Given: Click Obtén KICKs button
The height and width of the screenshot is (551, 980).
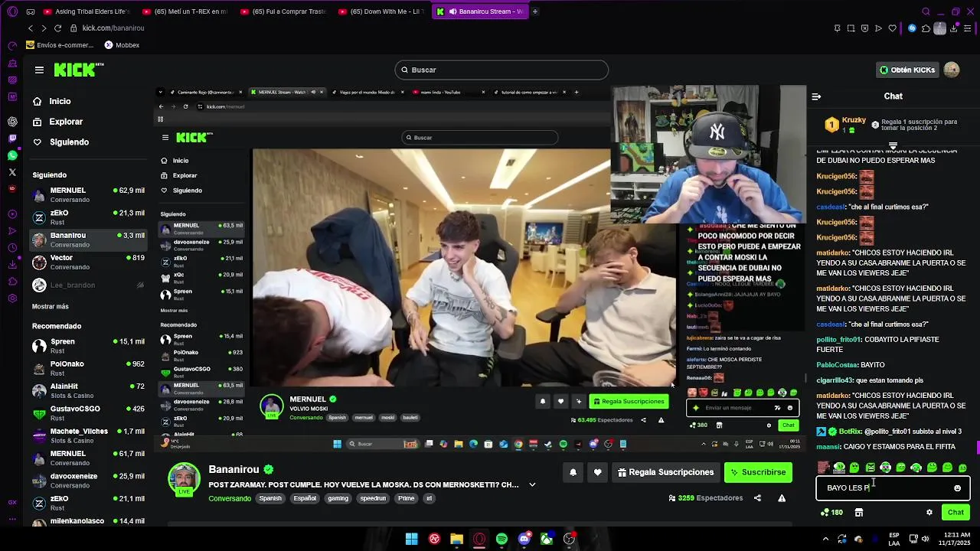Looking at the screenshot, I should click(x=908, y=70).
